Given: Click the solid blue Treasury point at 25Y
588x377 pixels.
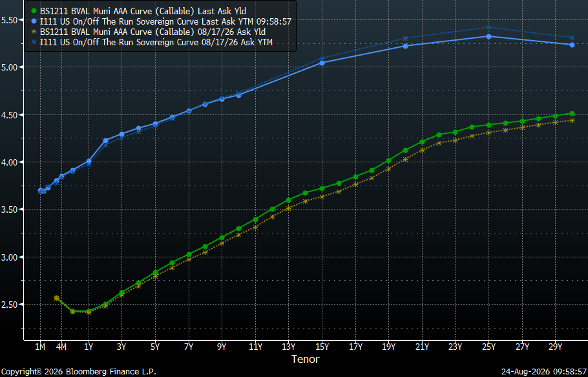Looking at the screenshot, I should coord(488,36).
